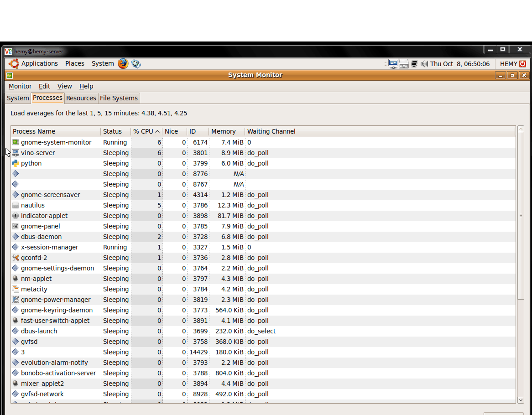Open the System menu in top panel
This screenshot has height=415, width=532.
pos(103,63)
